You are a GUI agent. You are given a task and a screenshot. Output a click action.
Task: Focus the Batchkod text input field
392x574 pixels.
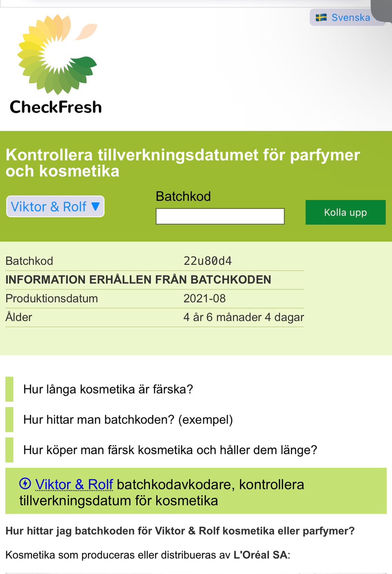(220, 216)
